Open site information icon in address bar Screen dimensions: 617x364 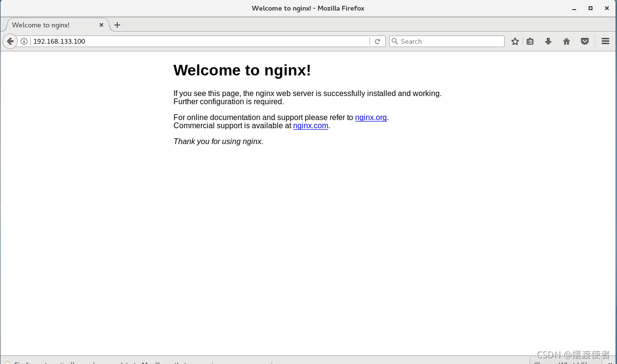(x=24, y=41)
